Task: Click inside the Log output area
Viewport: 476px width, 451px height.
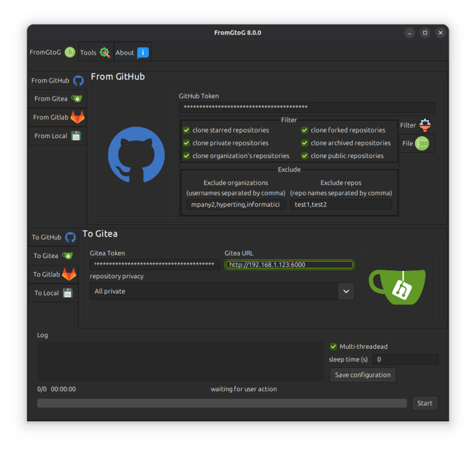Action: tap(181, 361)
